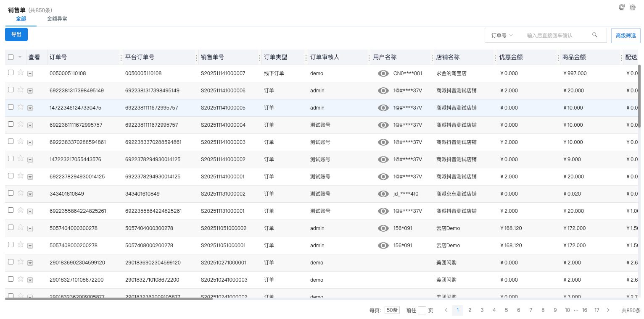Reveal username CN0****001 with eye icon

point(383,73)
